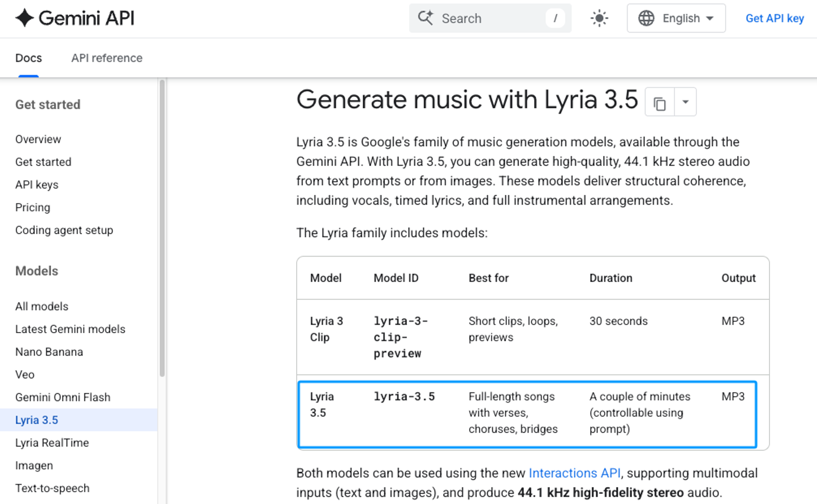The height and width of the screenshot is (504, 817).
Task: Click MP3 output in Lyria 3 Clip row
Action: click(733, 321)
